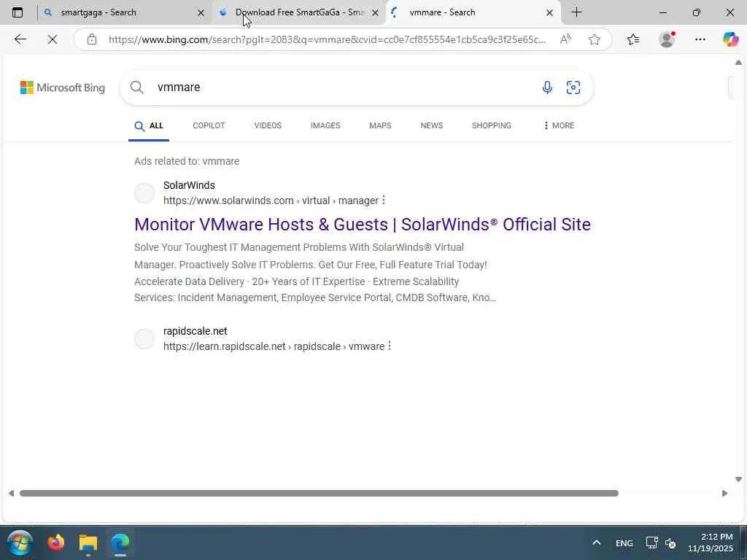Close the vmmare - Search tab
This screenshot has width=747, height=560.
549,13
